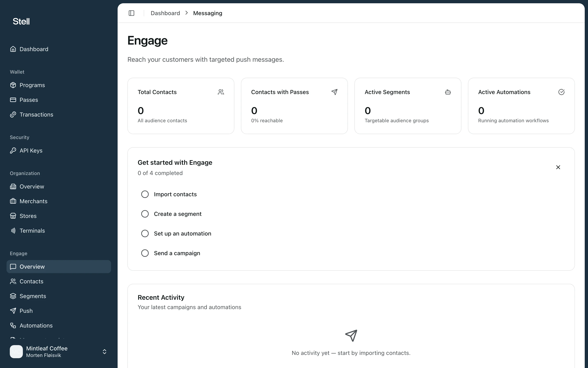This screenshot has width=588, height=368.
Task: Click the Import contacts step label
Action: pos(175,194)
